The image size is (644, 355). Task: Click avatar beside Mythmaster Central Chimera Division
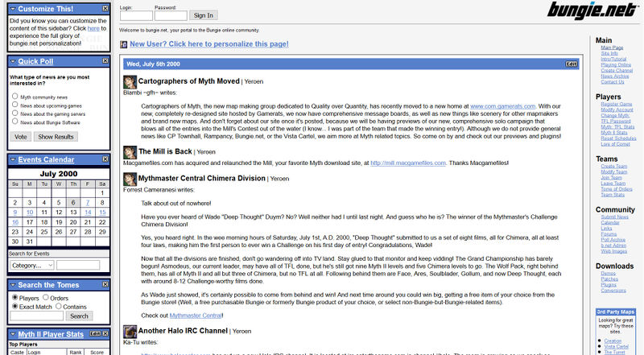tap(130, 178)
